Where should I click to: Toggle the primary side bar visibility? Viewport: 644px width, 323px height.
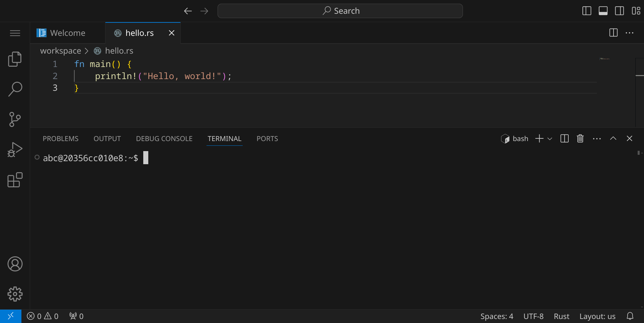click(x=587, y=11)
